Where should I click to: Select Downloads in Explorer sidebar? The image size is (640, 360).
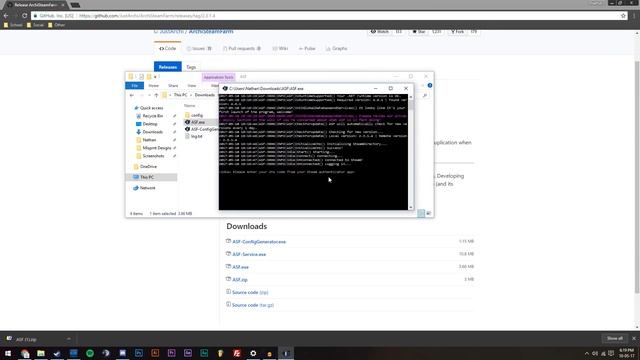[152, 132]
